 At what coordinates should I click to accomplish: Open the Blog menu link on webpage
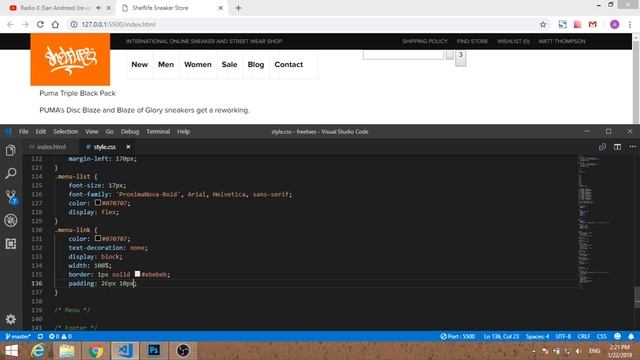click(256, 64)
